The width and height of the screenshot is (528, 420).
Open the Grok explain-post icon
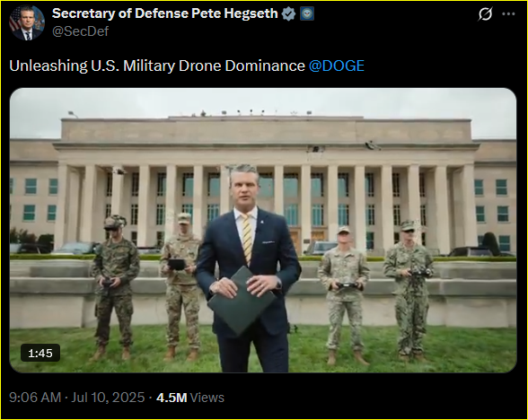(x=485, y=13)
